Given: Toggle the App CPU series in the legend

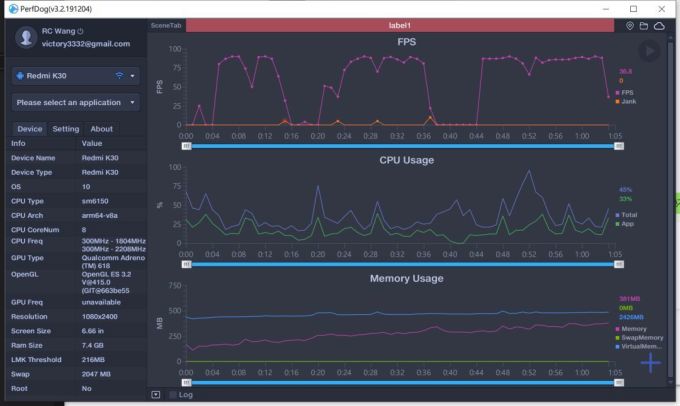Looking at the screenshot, I should (x=624, y=224).
